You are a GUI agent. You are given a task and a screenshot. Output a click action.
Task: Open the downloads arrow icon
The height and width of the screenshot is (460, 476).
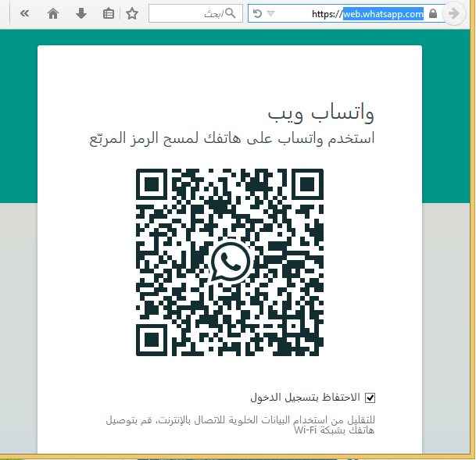click(81, 13)
